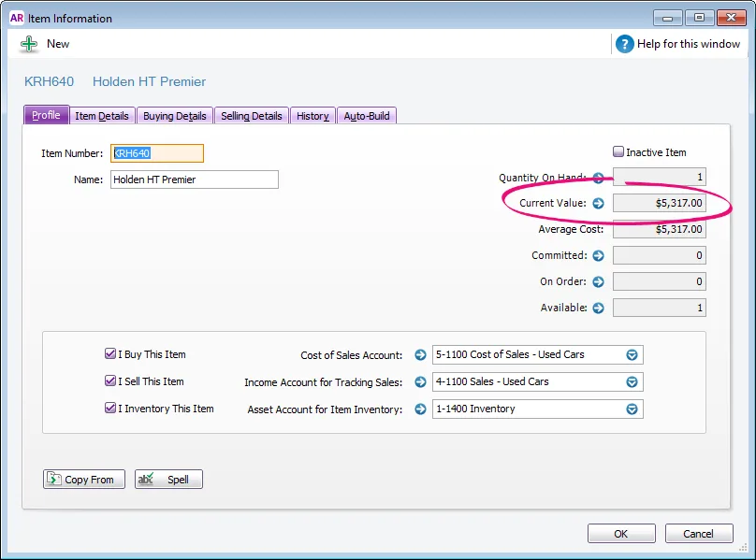Viewport: 756px width, 560px height.
Task: Click the Available zoom arrow
Action: click(598, 308)
